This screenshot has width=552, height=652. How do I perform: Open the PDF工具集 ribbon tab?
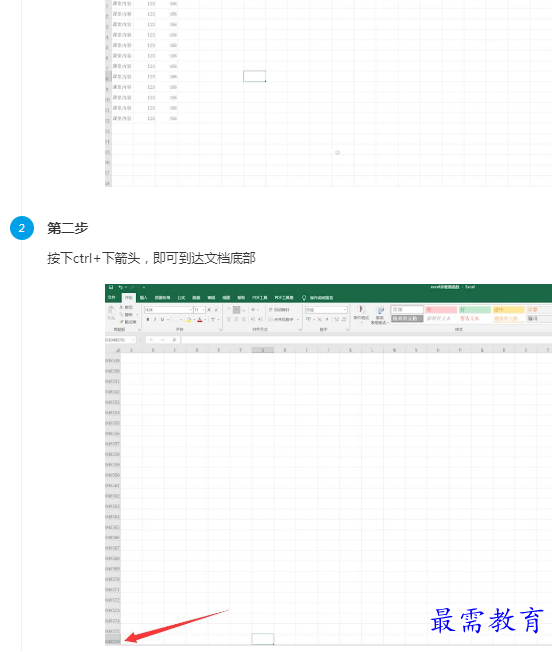(284, 298)
